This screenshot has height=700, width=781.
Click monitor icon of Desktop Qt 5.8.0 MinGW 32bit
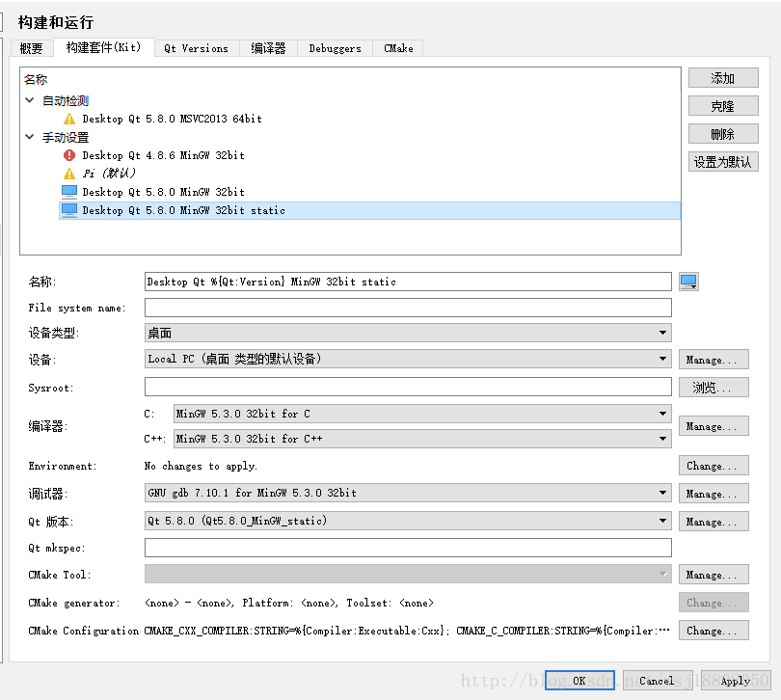[x=68, y=192]
